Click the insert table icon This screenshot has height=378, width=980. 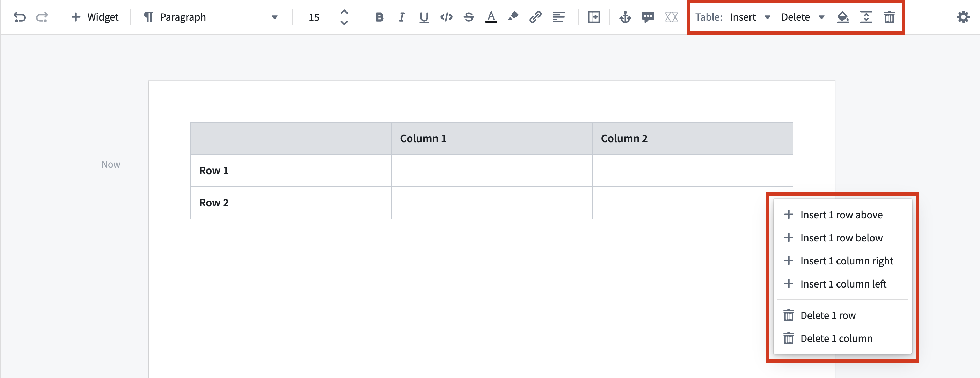[x=594, y=17]
